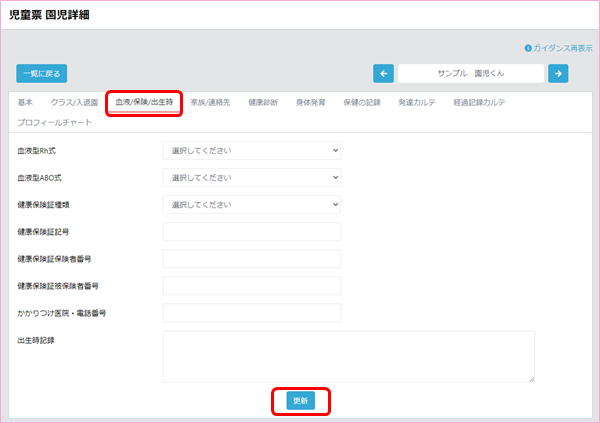
Task: Click the かかりつけ医院・電話番号 input field
Action: (251, 313)
